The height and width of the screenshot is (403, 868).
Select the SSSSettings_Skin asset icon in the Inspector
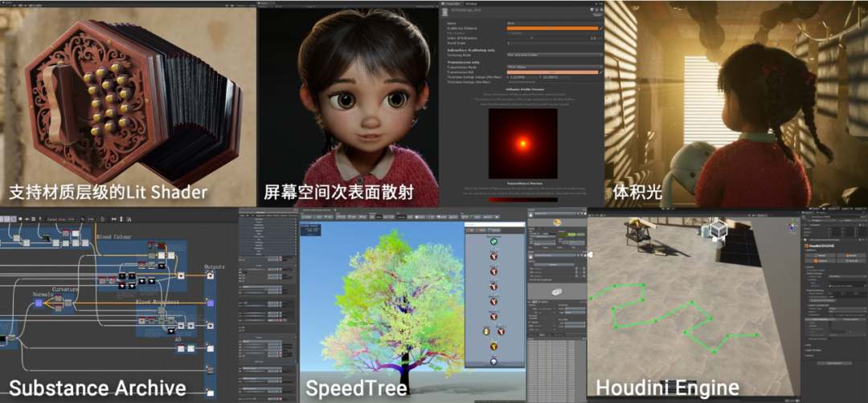[x=445, y=12]
